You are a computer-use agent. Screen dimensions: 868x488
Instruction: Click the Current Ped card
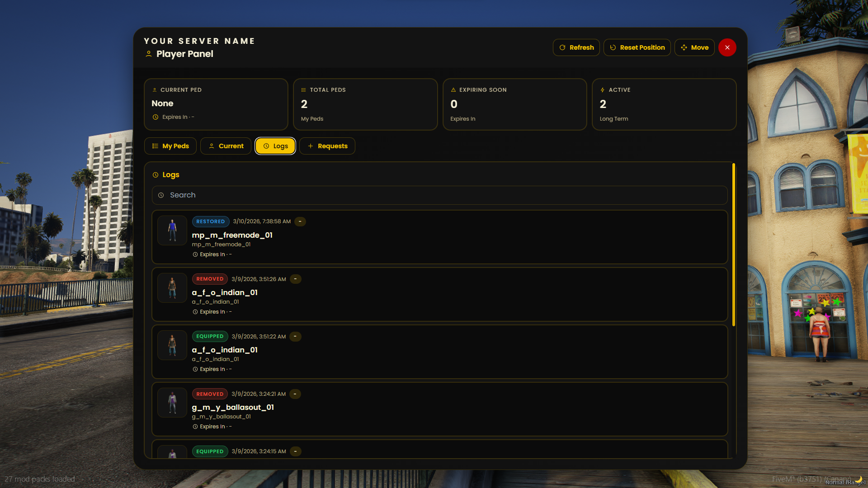pos(216,104)
